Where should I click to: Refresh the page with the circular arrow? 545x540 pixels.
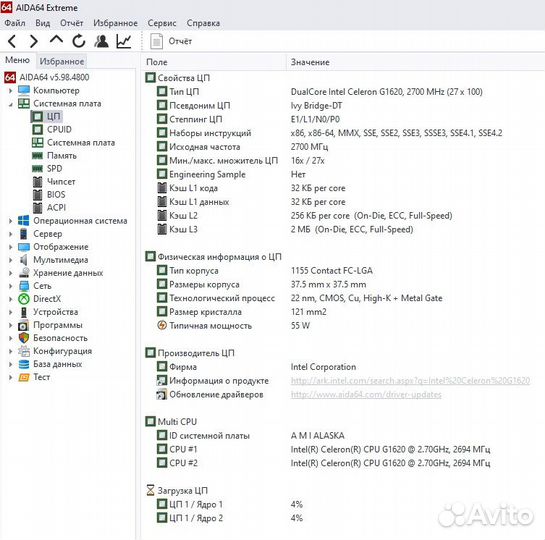79,41
